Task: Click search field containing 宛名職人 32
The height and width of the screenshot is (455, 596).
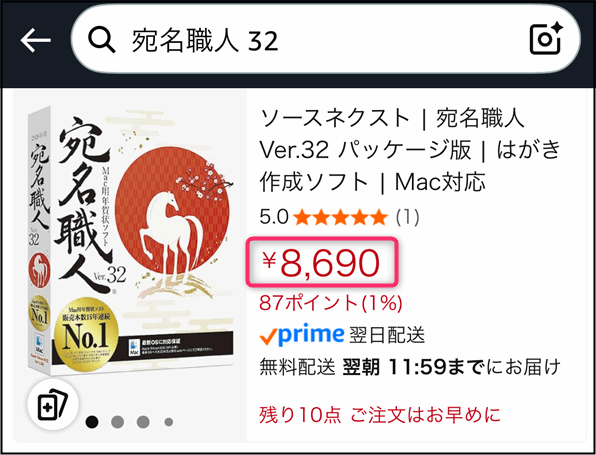Action: [x=326, y=38]
